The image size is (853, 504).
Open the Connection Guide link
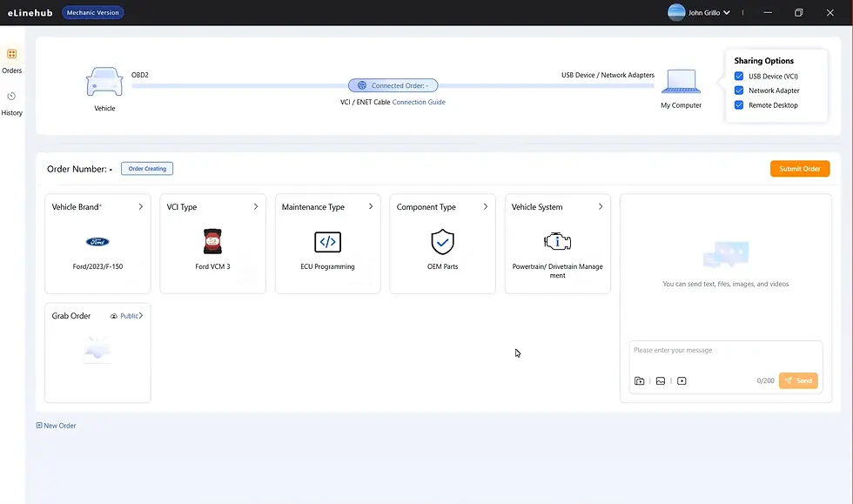click(x=419, y=103)
